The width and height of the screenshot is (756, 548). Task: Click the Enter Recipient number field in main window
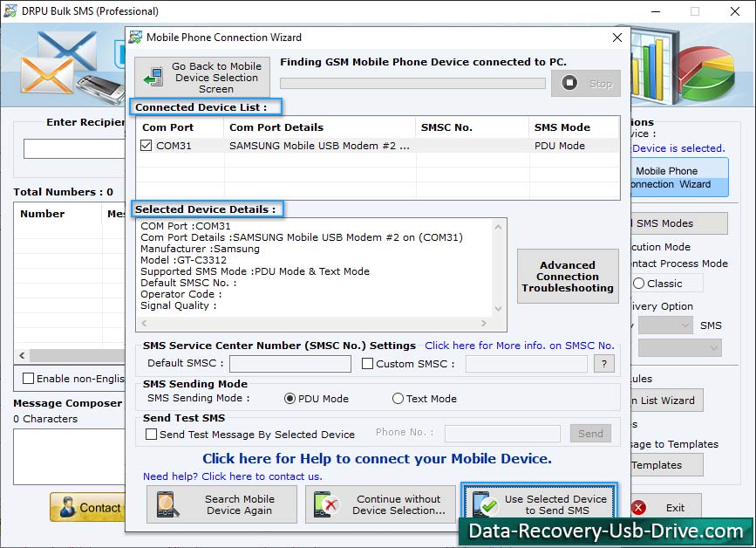click(x=74, y=148)
